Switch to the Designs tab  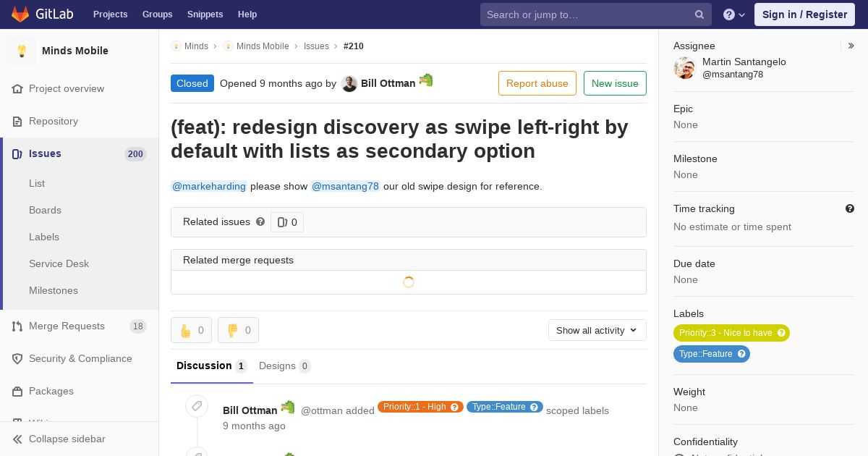pos(285,366)
